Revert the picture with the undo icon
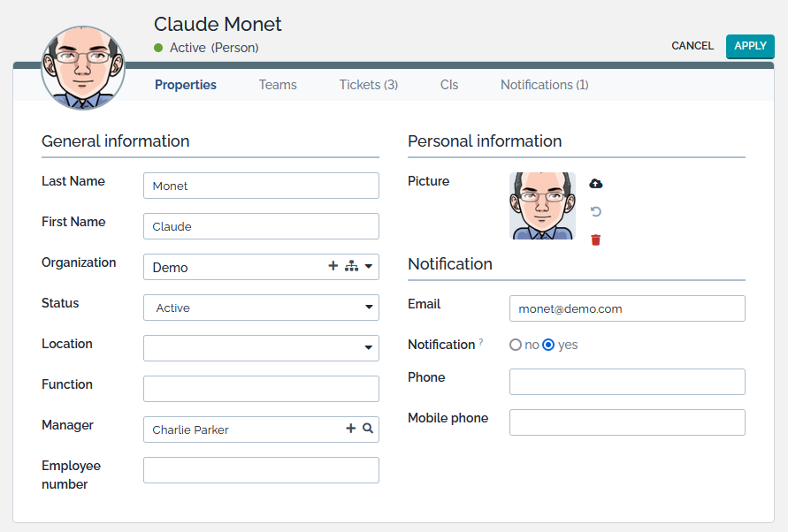 coord(596,211)
